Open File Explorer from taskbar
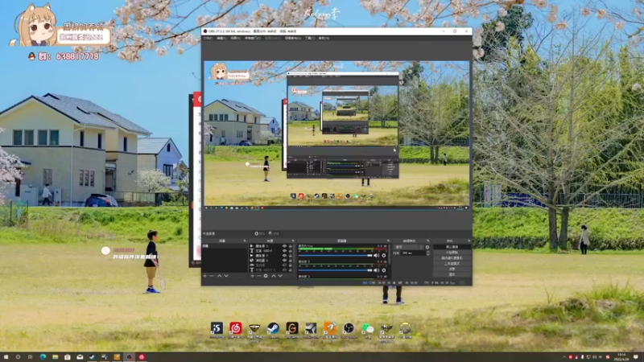This screenshot has width=644, height=362. coord(55,357)
